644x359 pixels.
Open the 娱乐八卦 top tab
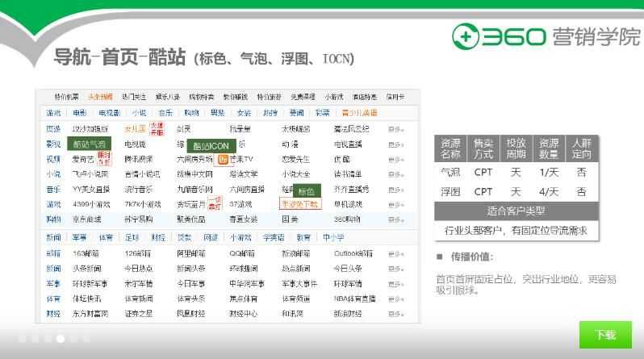coord(168,97)
